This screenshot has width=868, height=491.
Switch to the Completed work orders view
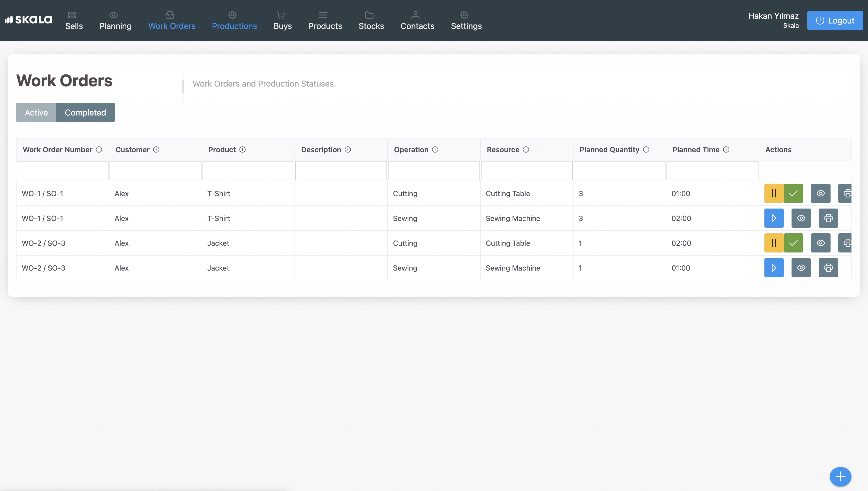pyautogui.click(x=85, y=112)
